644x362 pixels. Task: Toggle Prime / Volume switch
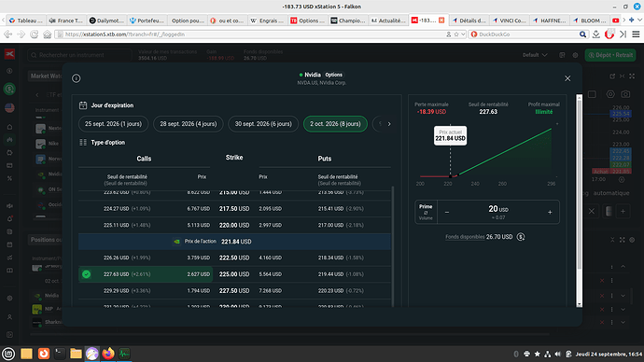426,212
